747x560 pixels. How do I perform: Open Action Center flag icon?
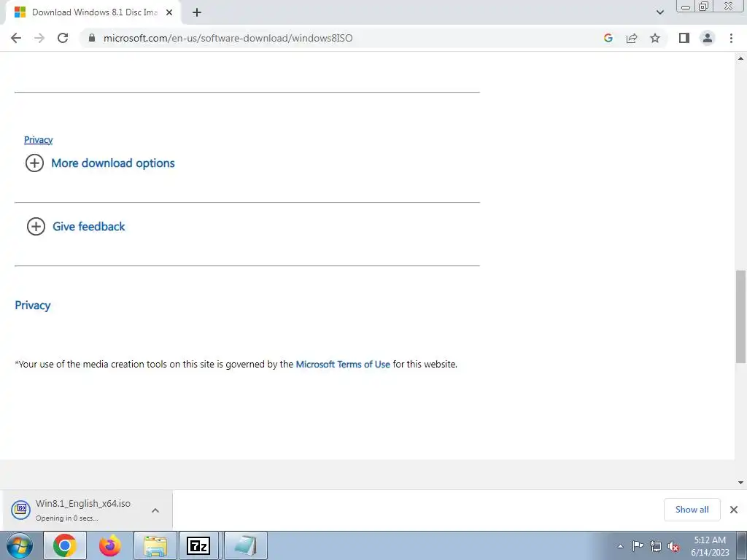tap(638, 546)
